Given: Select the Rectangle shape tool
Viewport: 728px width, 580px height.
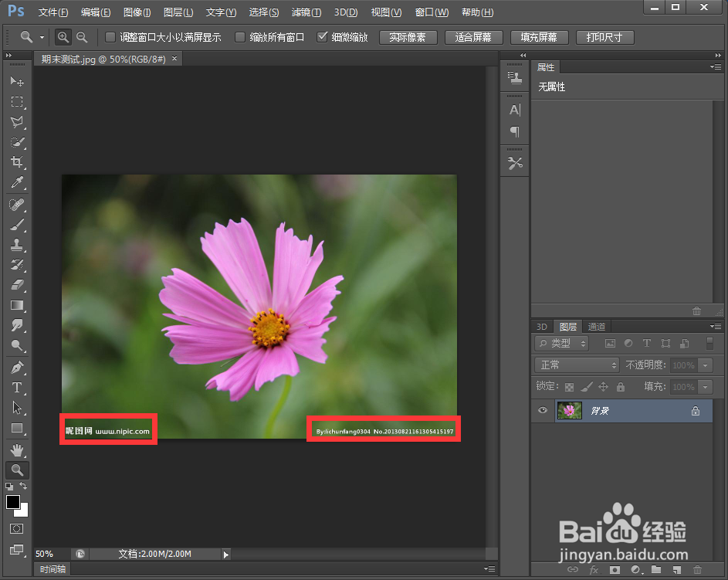Looking at the screenshot, I should click(17, 428).
